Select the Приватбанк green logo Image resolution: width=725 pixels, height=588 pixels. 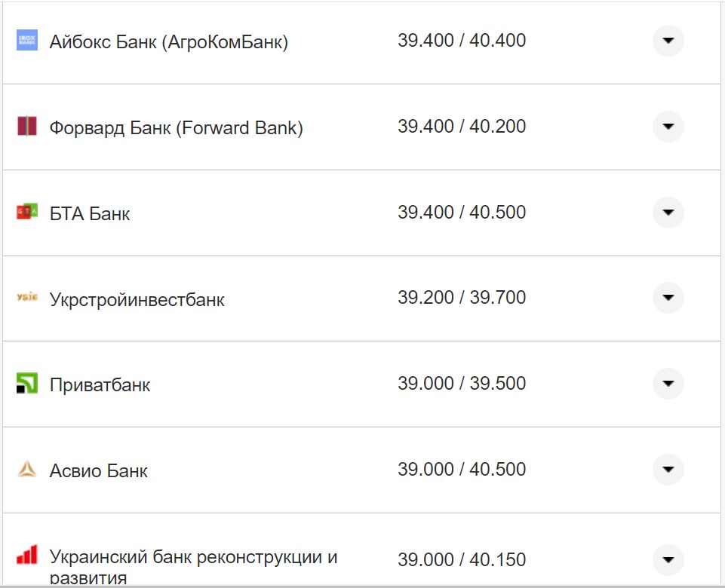(x=26, y=383)
